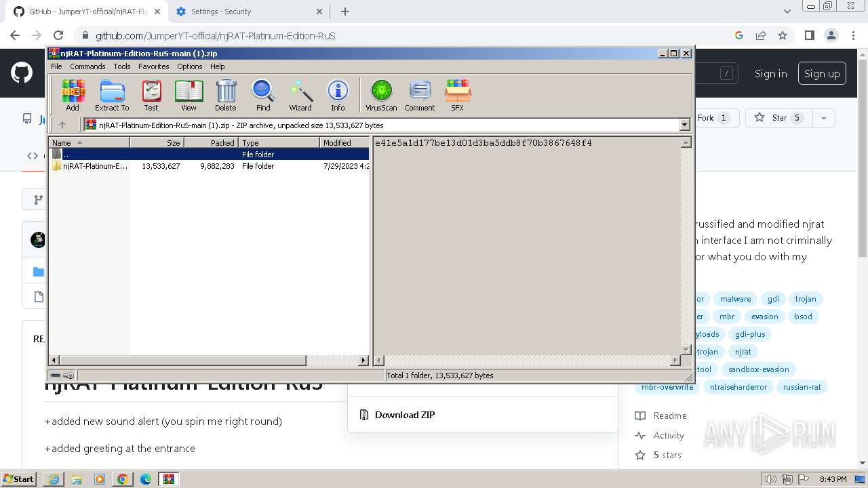The height and width of the screenshot is (488, 868).
Task: Expand the Star lists dropdown
Action: (x=823, y=118)
